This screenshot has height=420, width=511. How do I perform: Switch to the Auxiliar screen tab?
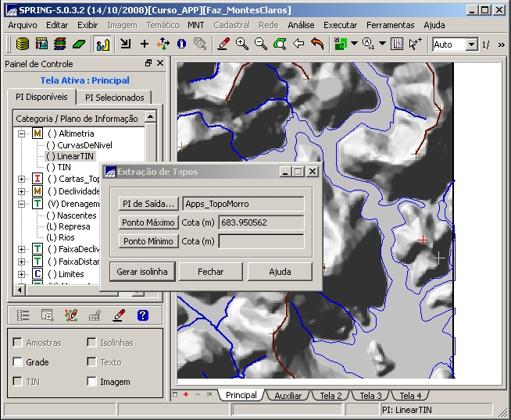[288, 396]
